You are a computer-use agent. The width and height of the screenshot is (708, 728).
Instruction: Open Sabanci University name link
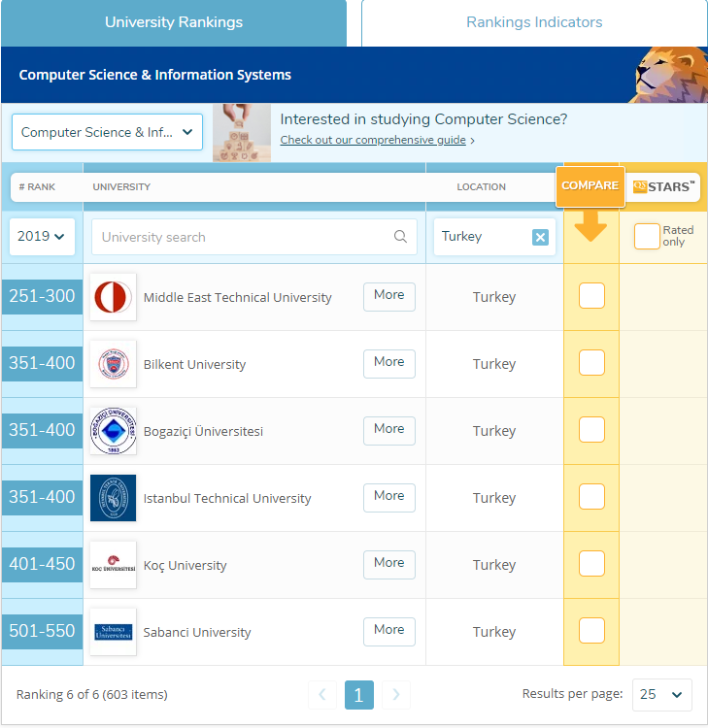point(197,632)
